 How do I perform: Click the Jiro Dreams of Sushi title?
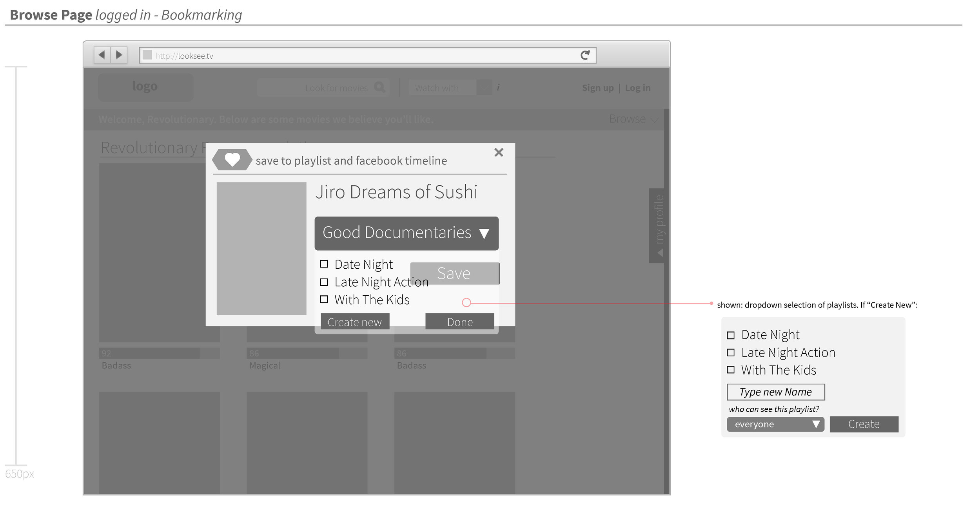[396, 192]
